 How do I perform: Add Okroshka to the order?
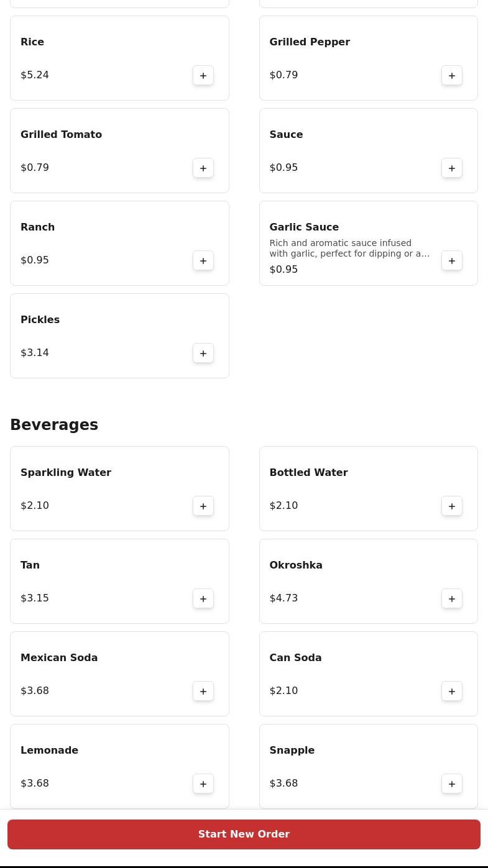coord(452,598)
